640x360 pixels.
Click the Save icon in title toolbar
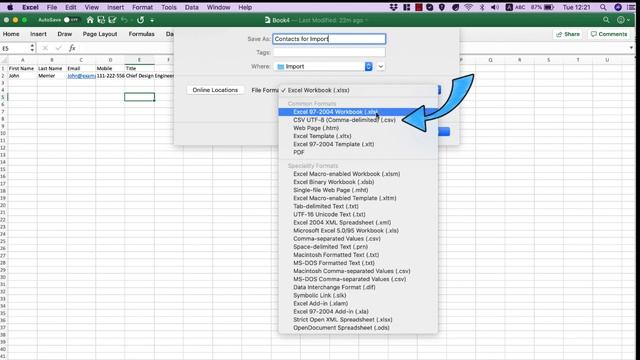tap(101, 20)
